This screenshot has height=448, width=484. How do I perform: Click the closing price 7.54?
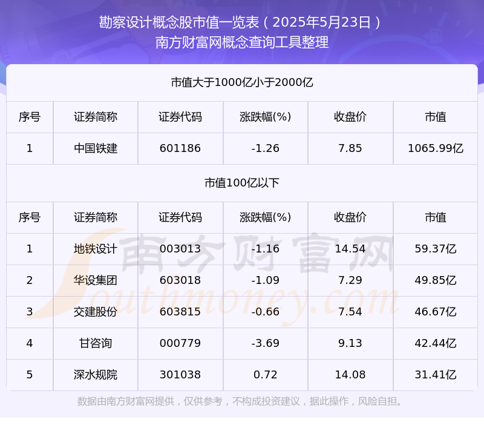(x=350, y=312)
